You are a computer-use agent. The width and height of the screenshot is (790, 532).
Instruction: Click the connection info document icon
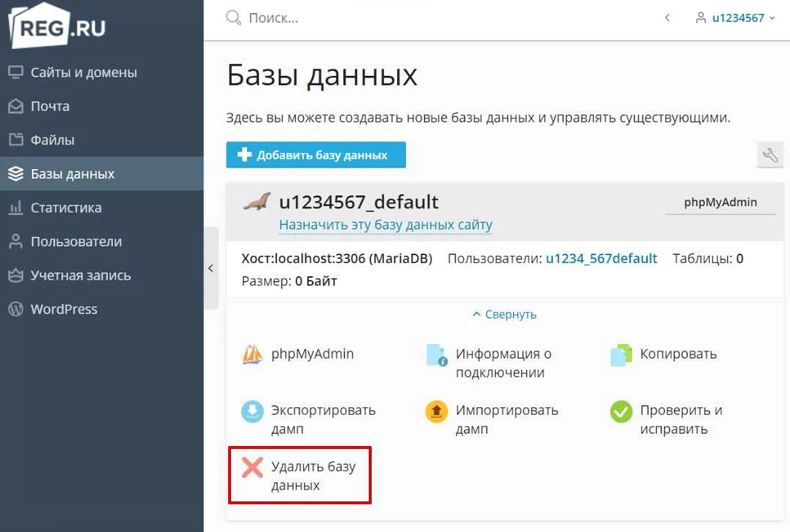tap(437, 355)
